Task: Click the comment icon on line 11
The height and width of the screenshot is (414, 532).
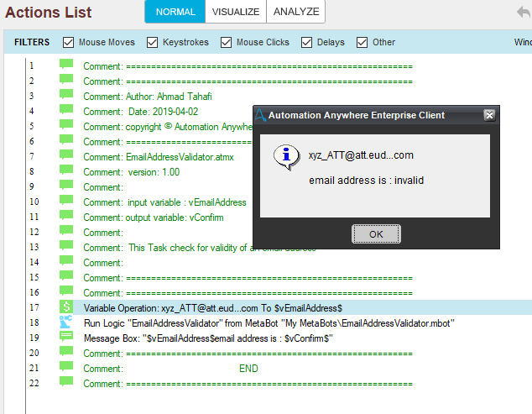Action: click(x=66, y=215)
